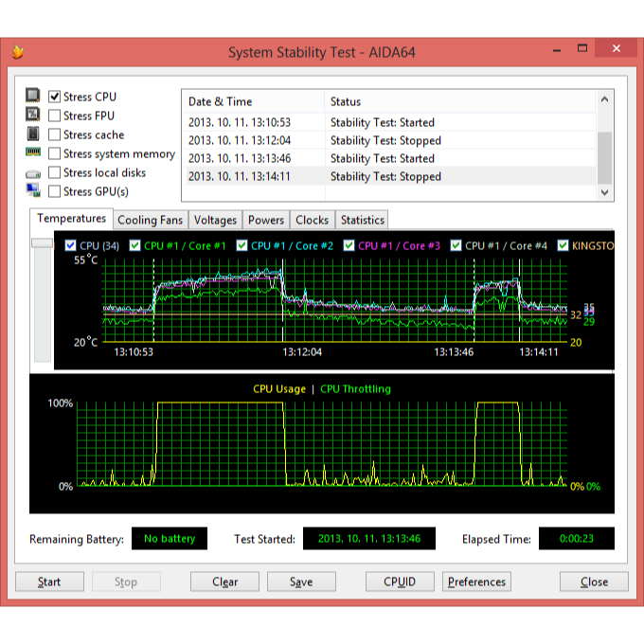Click the Stop button
The image size is (644, 644).
click(x=126, y=581)
